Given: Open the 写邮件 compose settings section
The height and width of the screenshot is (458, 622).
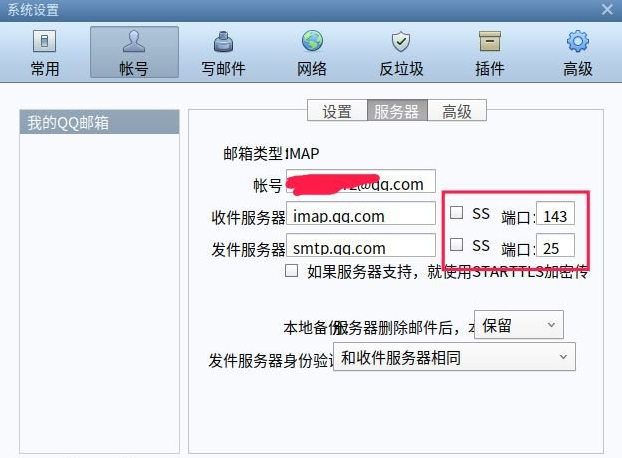Looking at the screenshot, I should (x=223, y=53).
